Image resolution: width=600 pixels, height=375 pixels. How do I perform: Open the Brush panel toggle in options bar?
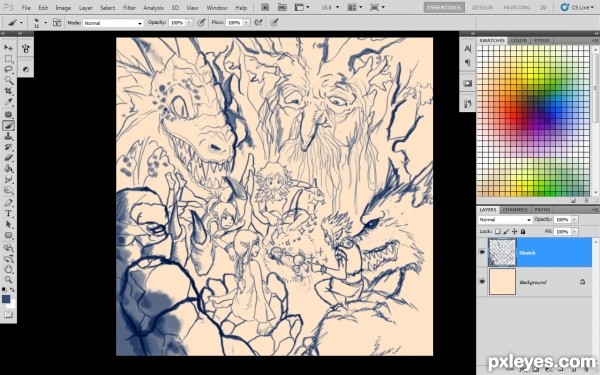pos(57,23)
